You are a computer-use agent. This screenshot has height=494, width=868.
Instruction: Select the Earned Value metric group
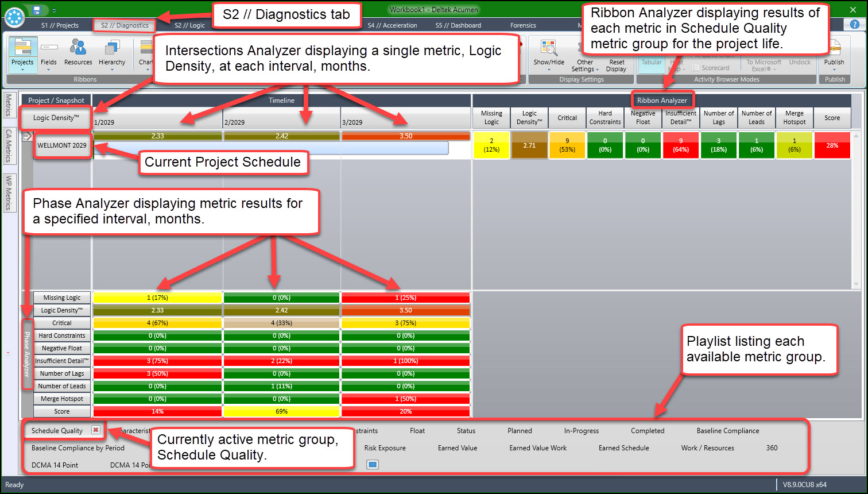tap(458, 448)
